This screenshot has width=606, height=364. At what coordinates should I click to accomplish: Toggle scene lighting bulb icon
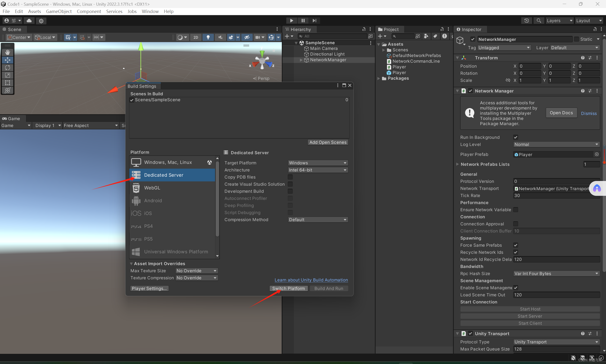click(208, 37)
